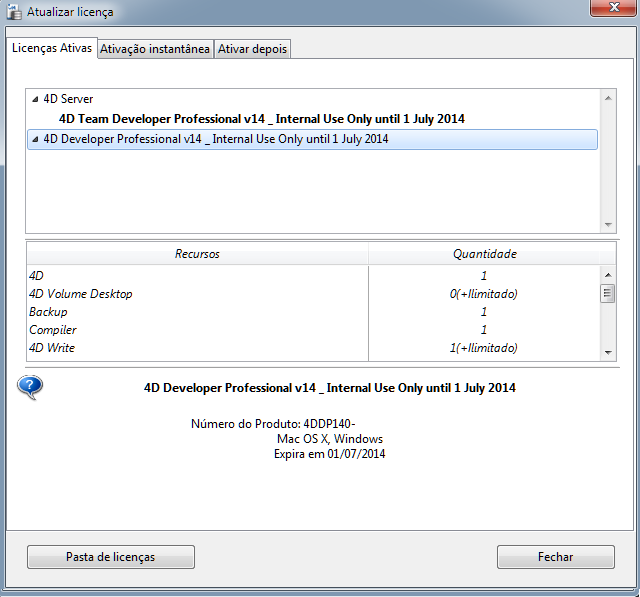Select the 4D Developer Professional v14 tree row
The width and height of the screenshot is (640, 597).
[x=312, y=139]
